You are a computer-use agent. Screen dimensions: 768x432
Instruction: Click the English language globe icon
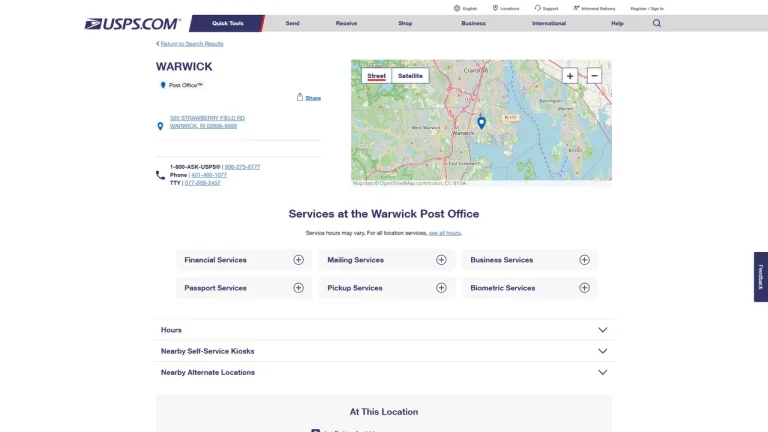click(457, 8)
